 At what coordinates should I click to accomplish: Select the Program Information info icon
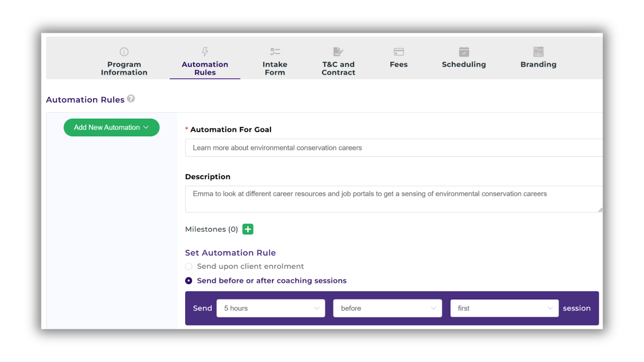(x=124, y=51)
